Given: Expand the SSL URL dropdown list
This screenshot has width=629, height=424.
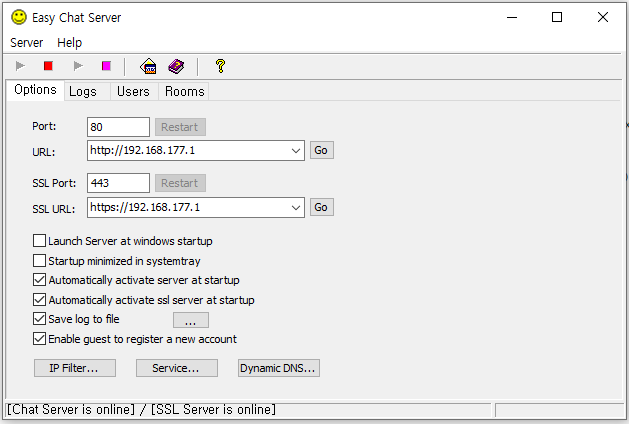Looking at the screenshot, I should point(296,207).
